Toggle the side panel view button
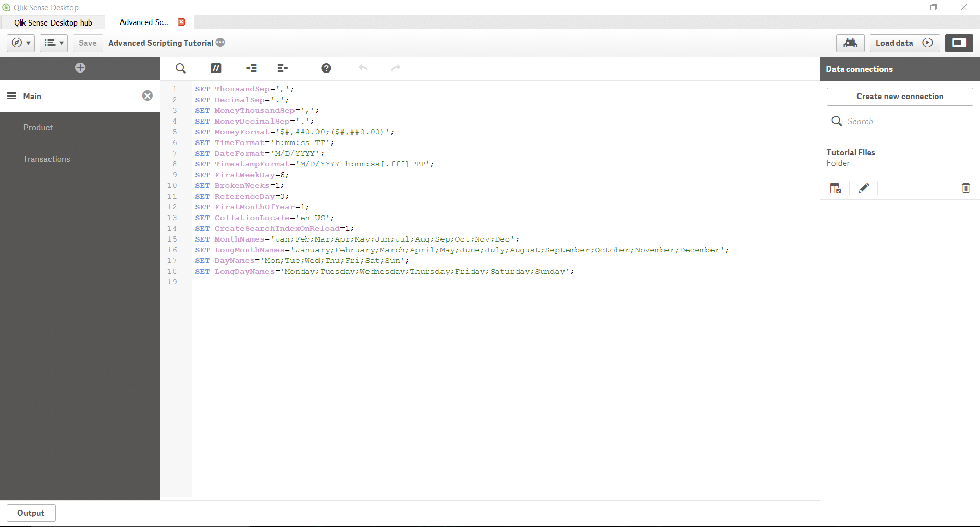 (x=959, y=43)
